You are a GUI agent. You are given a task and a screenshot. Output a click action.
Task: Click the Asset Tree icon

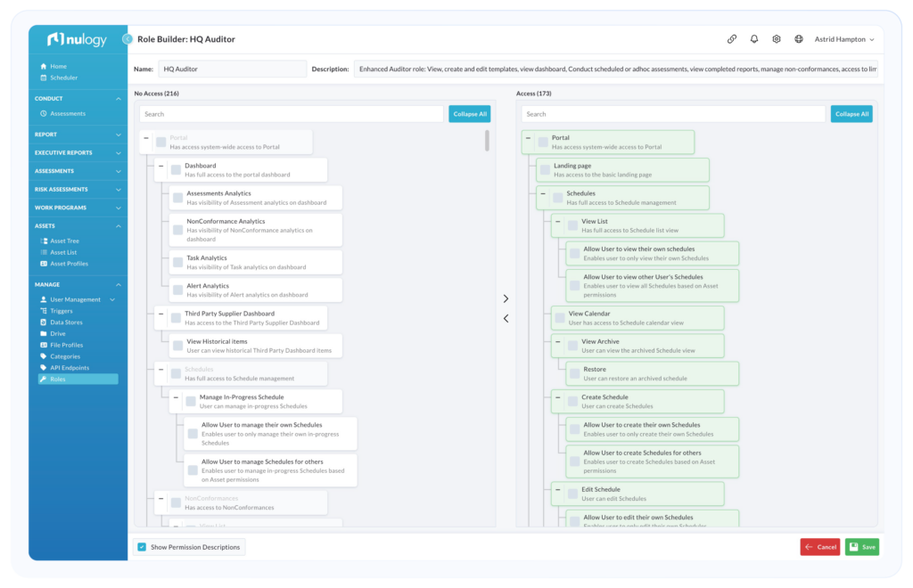(x=44, y=241)
